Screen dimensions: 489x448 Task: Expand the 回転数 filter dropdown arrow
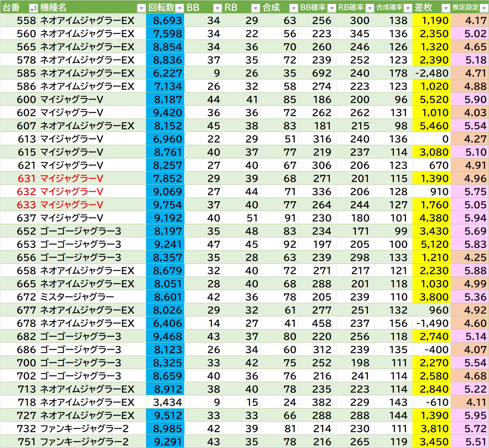[x=179, y=8]
